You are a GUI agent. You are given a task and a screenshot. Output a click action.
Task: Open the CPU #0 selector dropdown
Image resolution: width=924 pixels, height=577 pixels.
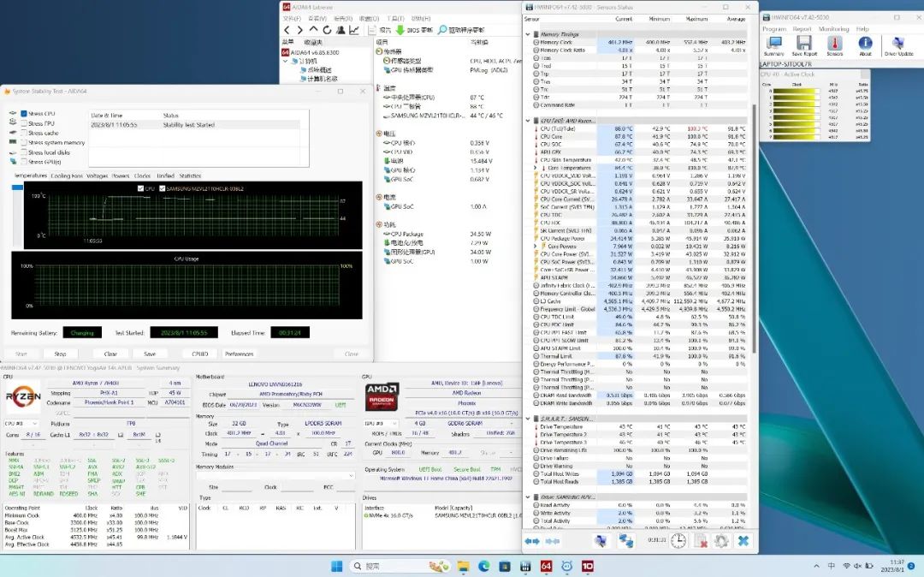coord(22,423)
